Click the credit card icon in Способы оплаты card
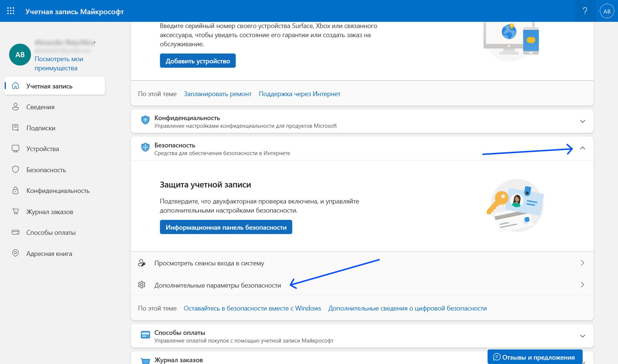618x364 pixels. coord(145,335)
